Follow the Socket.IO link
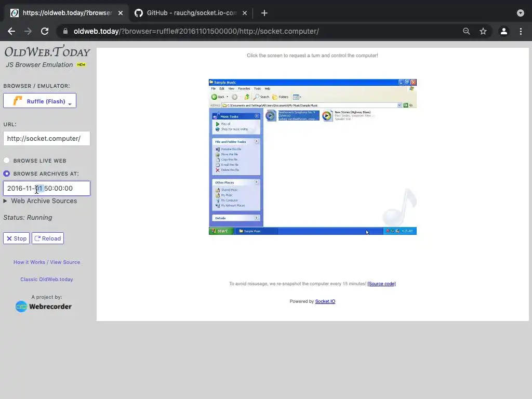Screen dimensions: 532x399 [325, 301]
